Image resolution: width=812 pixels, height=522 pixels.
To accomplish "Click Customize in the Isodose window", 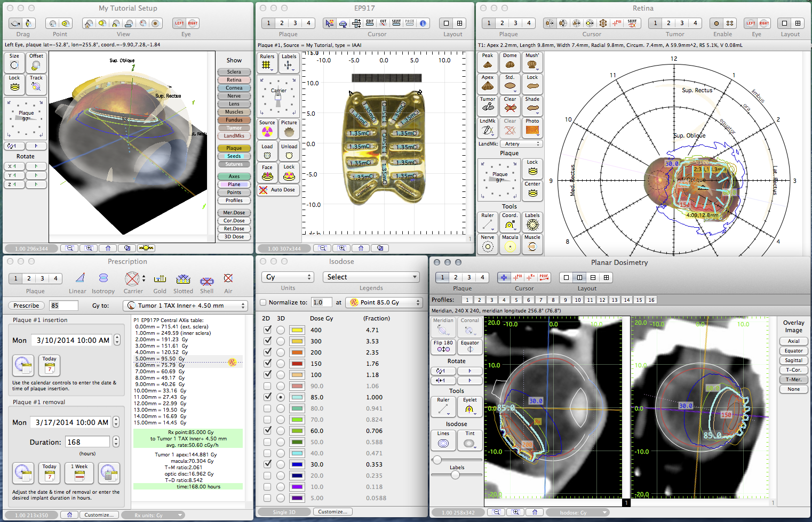I will pos(332,512).
